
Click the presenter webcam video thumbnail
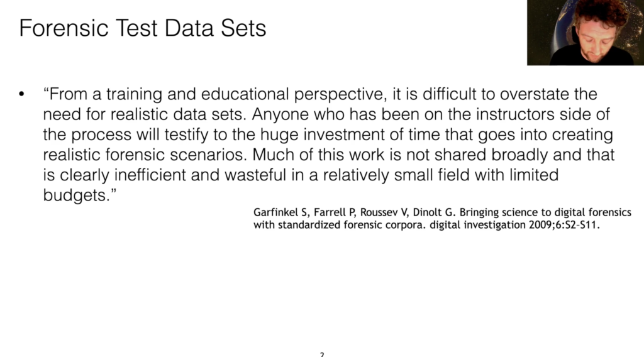[585, 32]
